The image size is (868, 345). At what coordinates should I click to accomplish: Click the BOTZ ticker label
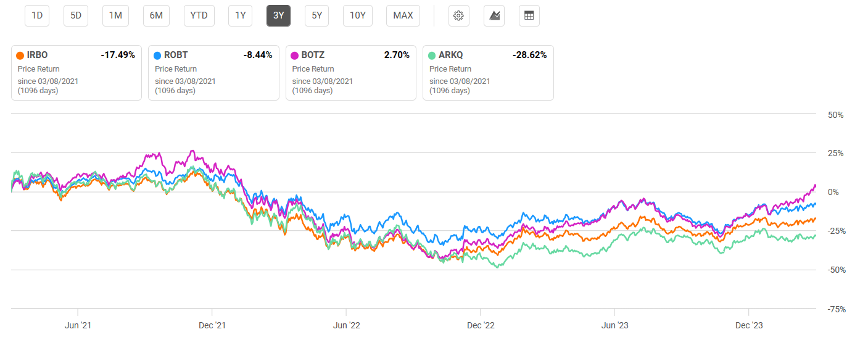(x=313, y=55)
